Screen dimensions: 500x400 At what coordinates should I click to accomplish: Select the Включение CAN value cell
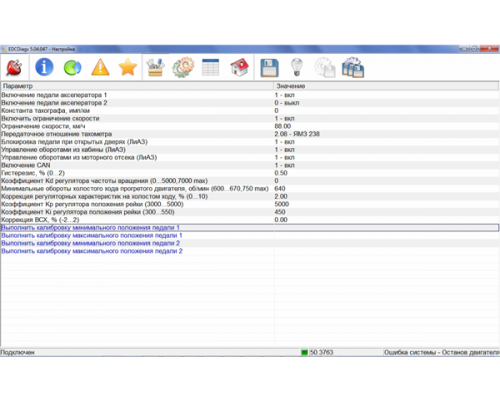pyautogui.click(x=386, y=165)
